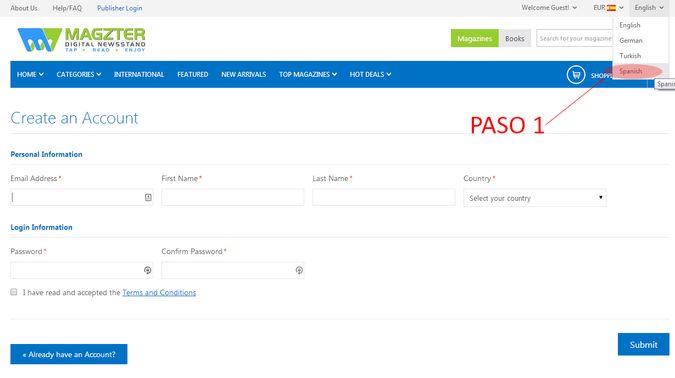Screen dimensions: 675x378
Task: Go to INTERNATIONAL in the nav bar
Action: (x=139, y=74)
